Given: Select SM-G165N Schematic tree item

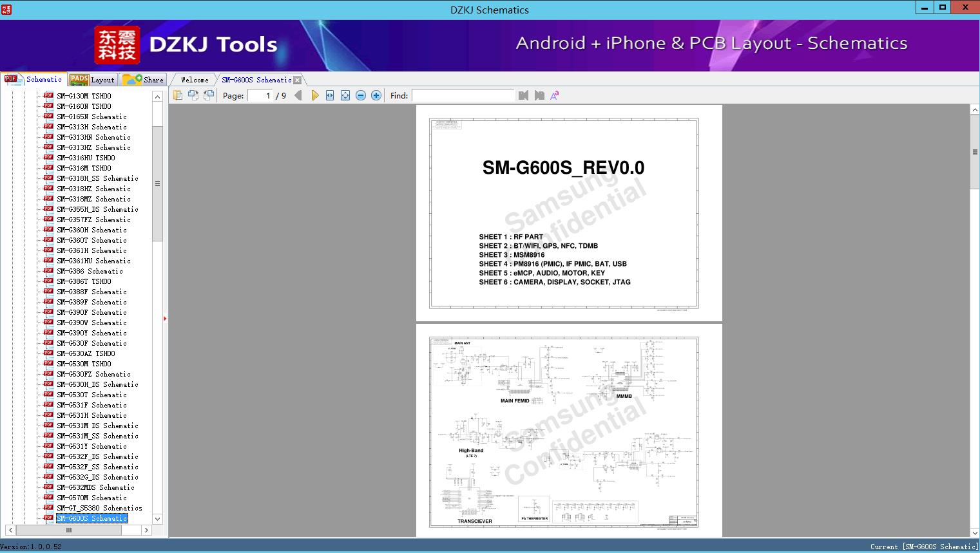Looking at the screenshot, I should tap(91, 117).
